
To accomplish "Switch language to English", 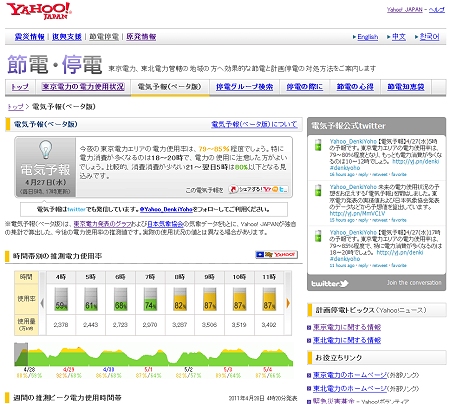I will (368, 37).
